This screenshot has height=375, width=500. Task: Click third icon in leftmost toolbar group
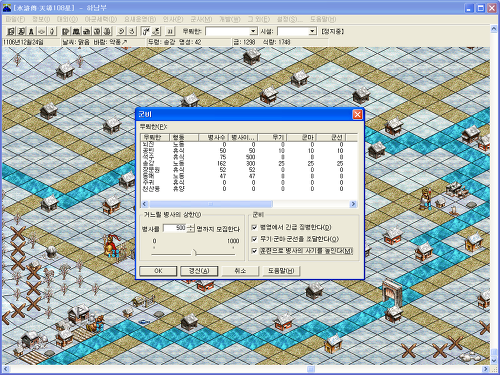31,31
